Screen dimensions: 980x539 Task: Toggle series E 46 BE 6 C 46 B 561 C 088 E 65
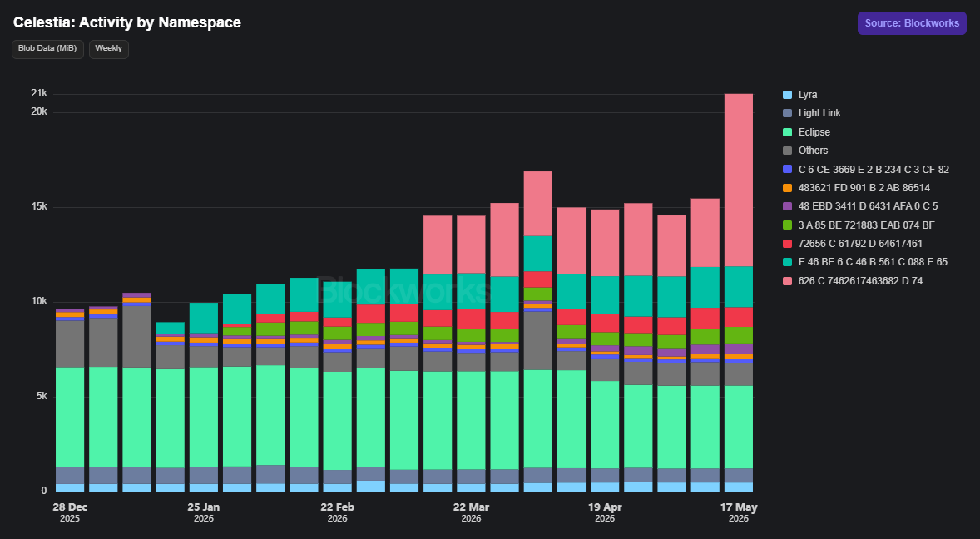[x=873, y=262]
